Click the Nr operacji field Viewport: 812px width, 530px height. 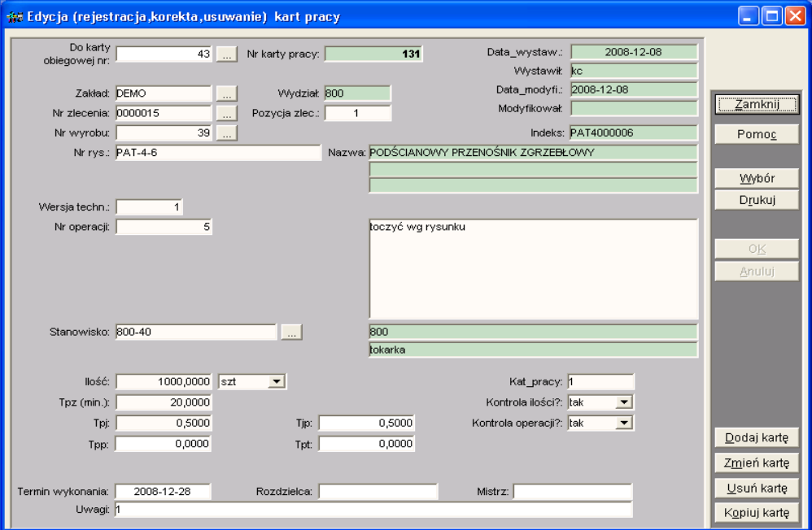click(x=164, y=227)
